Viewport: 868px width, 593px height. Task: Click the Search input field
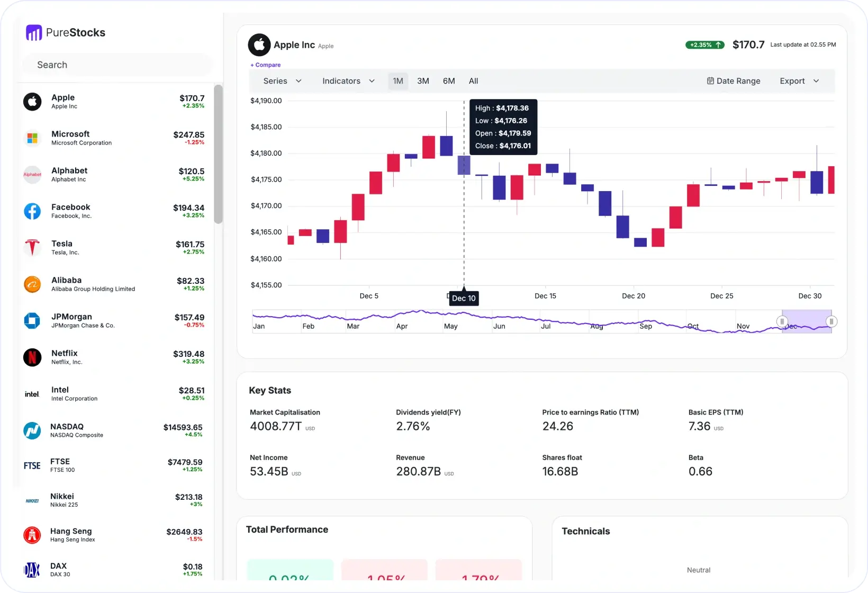point(116,65)
